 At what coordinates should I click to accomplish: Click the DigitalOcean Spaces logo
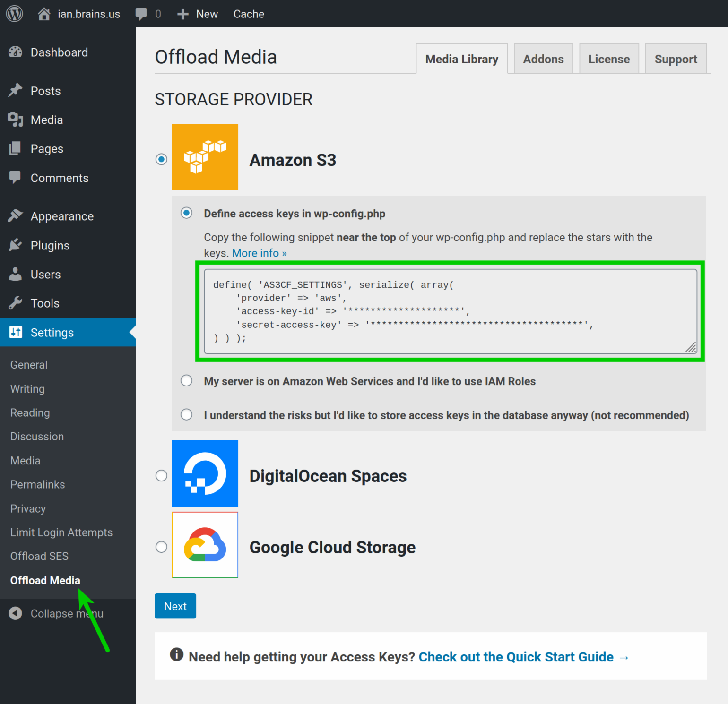(x=205, y=473)
